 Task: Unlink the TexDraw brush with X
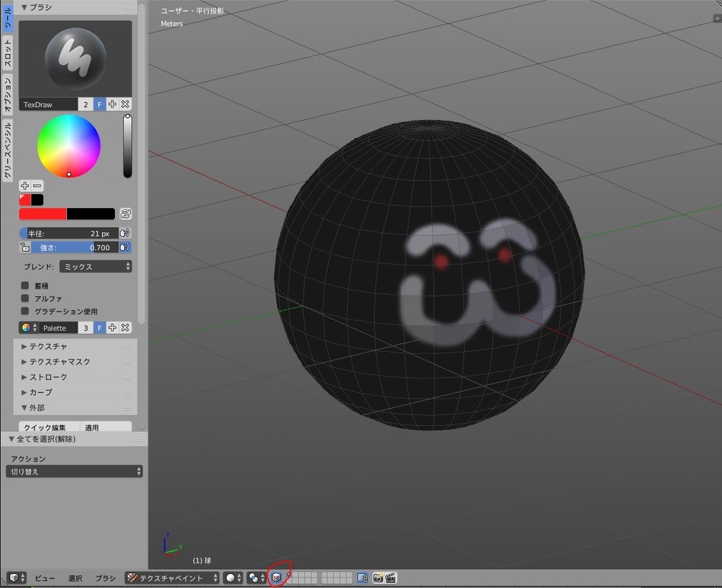coord(126,104)
